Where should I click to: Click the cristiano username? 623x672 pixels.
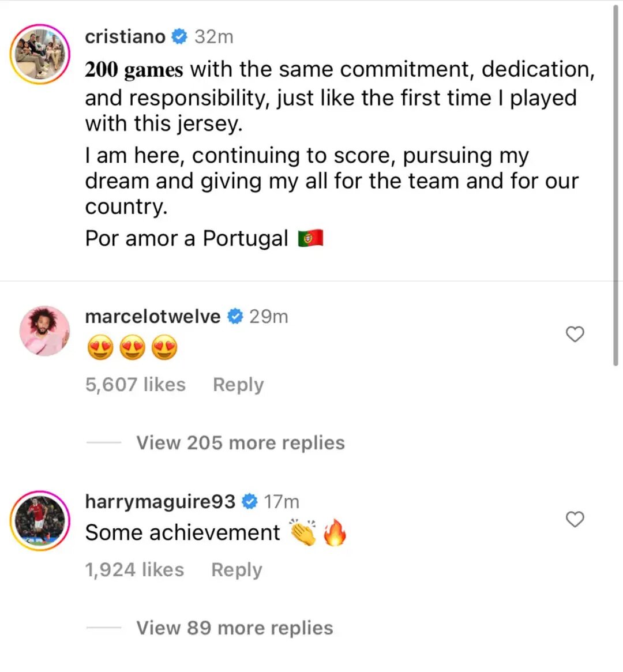pyautogui.click(x=125, y=36)
